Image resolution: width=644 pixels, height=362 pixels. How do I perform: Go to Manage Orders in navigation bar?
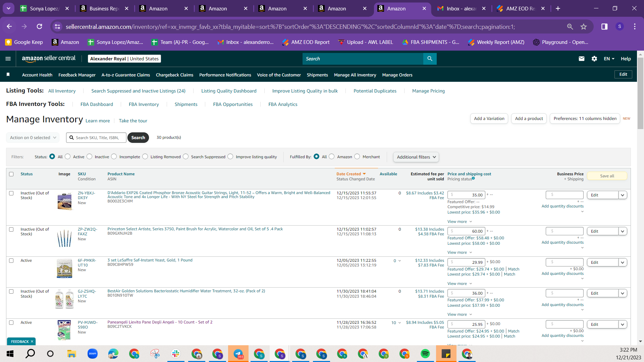[x=397, y=75]
